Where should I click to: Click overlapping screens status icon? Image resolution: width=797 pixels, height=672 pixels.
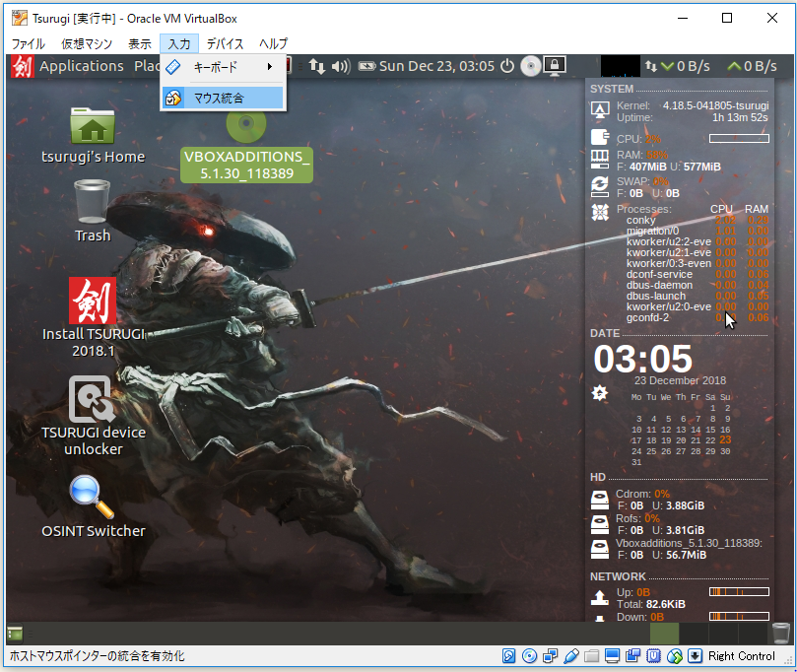(633, 656)
